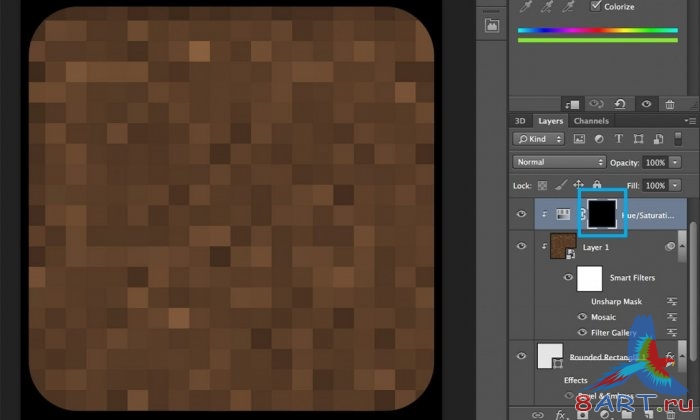This screenshot has width=700, height=420.
Task: Click the Unsharp Mask filter entry
Action: click(x=616, y=302)
